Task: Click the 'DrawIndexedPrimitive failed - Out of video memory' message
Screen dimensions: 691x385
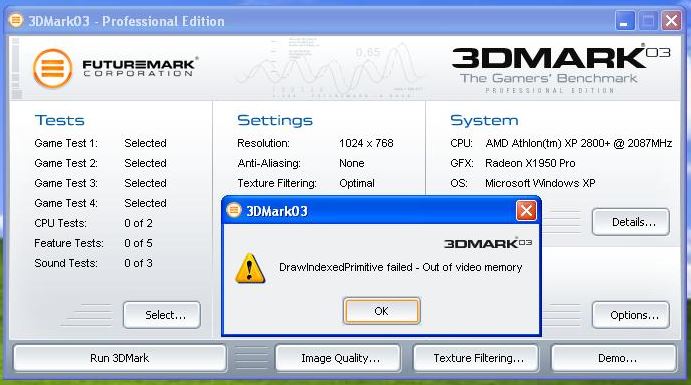Action: coord(401,267)
